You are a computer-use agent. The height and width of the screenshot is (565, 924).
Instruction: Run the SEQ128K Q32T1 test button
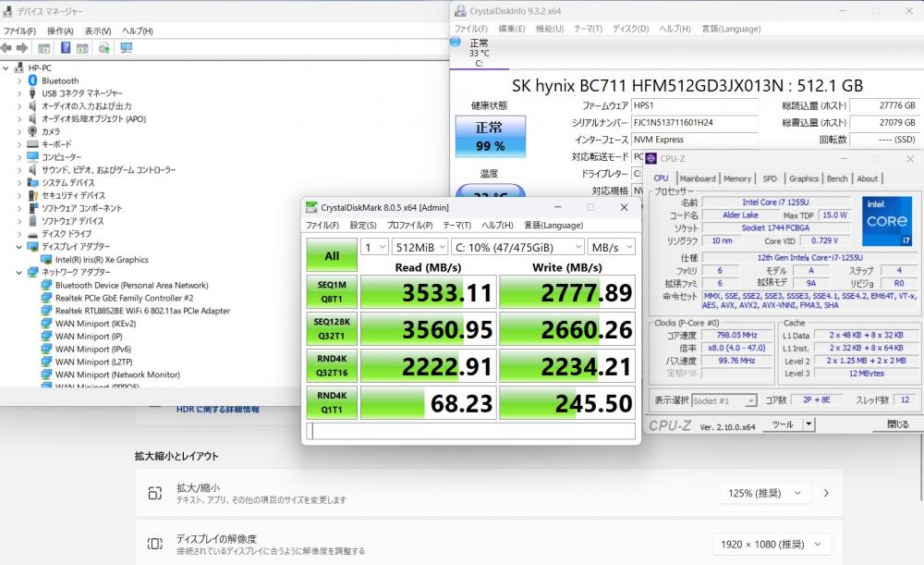[332, 329]
